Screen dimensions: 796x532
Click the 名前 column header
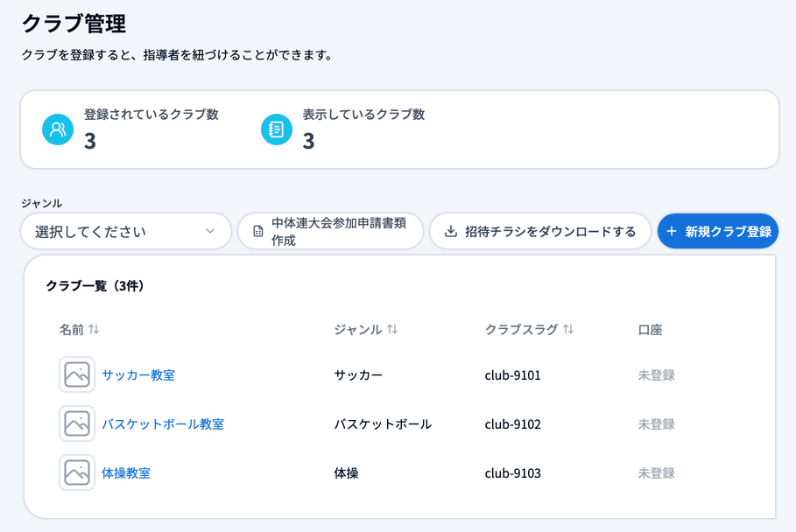click(72, 330)
